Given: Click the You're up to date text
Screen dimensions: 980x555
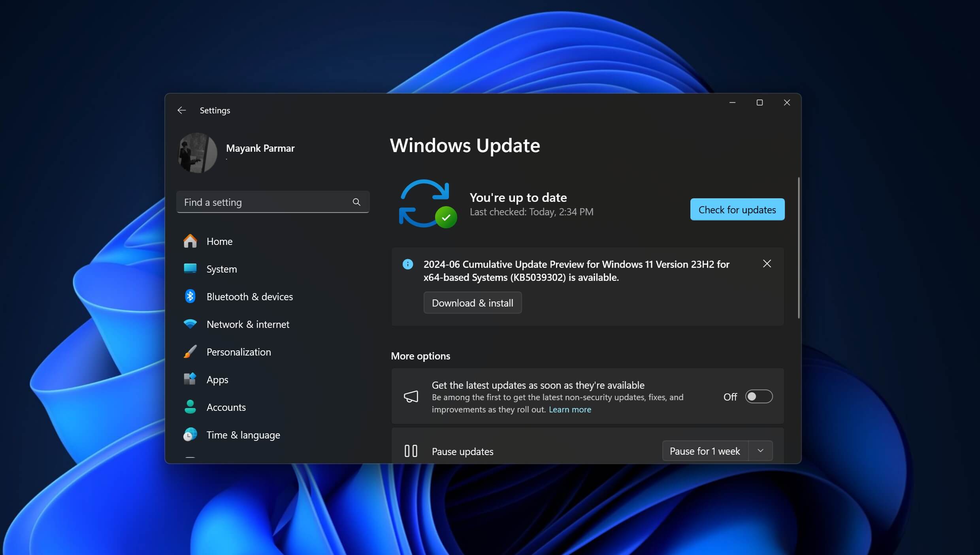Looking at the screenshot, I should tap(518, 198).
